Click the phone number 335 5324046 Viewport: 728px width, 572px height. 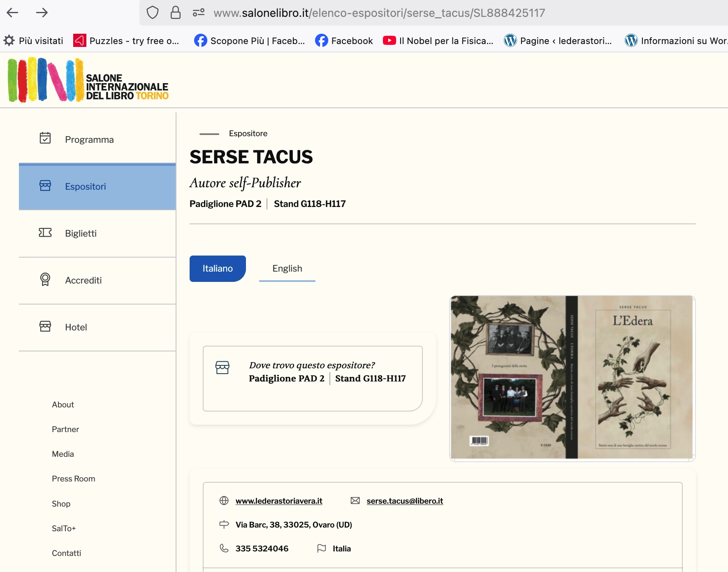(262, 549)
